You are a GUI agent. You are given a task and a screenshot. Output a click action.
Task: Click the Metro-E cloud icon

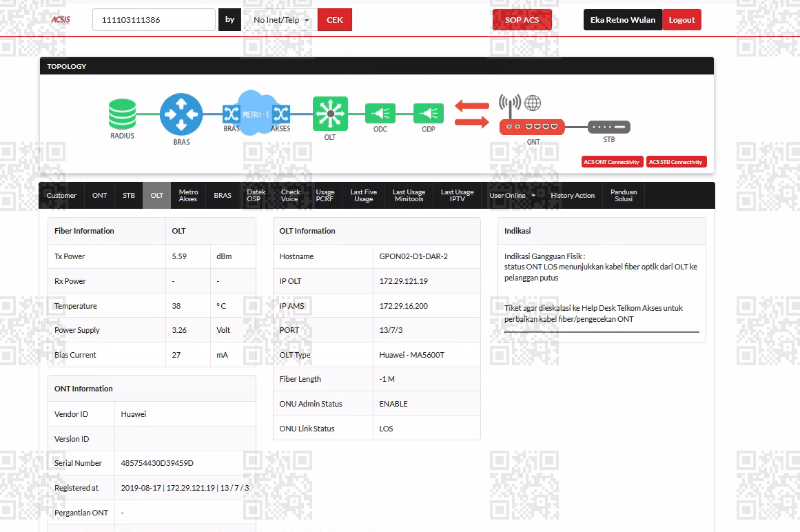pos(256,113)
